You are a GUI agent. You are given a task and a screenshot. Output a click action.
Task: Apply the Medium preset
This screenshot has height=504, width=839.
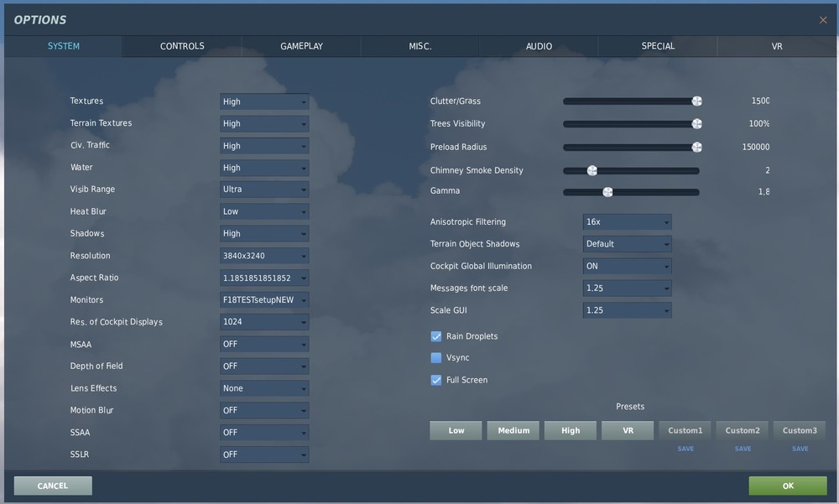(x=513, y=431)
